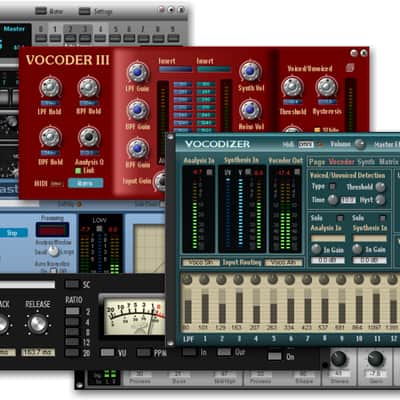Toggle the green Link checkbox under Analysis Q

pos(78,171)
